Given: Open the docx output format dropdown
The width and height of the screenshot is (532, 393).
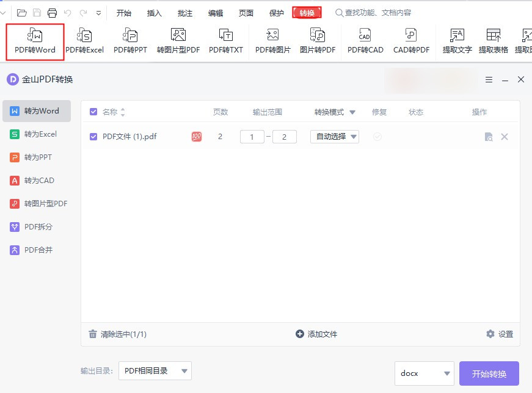Looking at the screenshot, I should pyautogui.click(x=424, y=373).
